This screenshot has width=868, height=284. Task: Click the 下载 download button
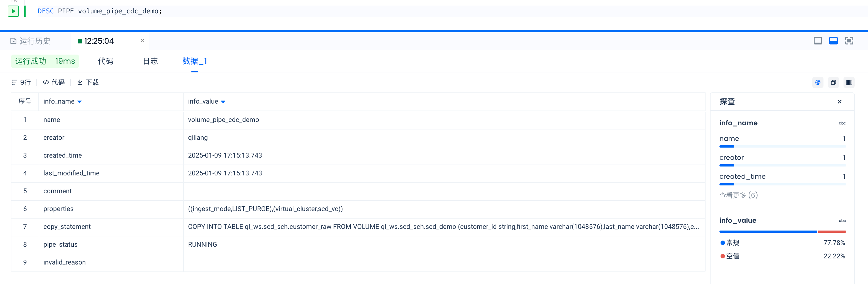(88, 82)
